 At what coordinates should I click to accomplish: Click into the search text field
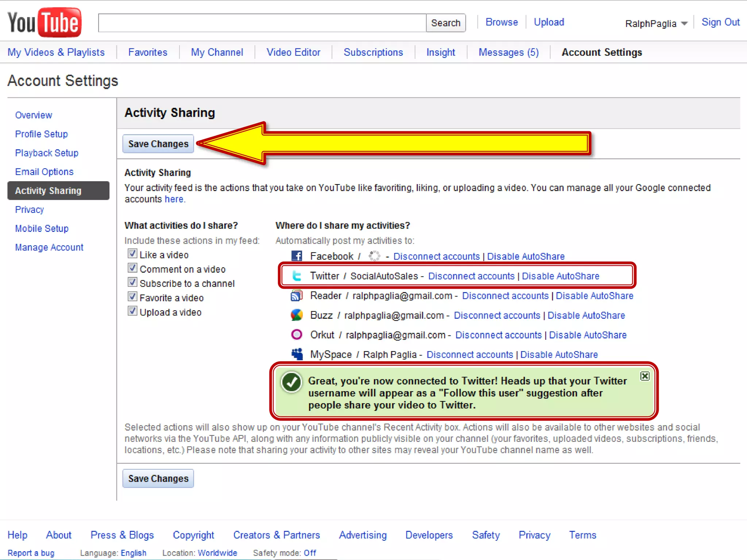[x=262, y=23]
